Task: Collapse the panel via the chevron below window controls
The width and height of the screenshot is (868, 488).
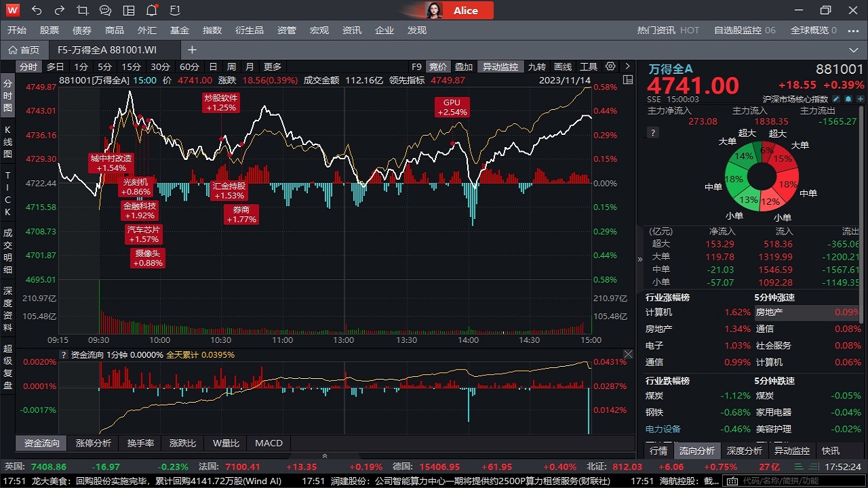Action: [854, 49]
